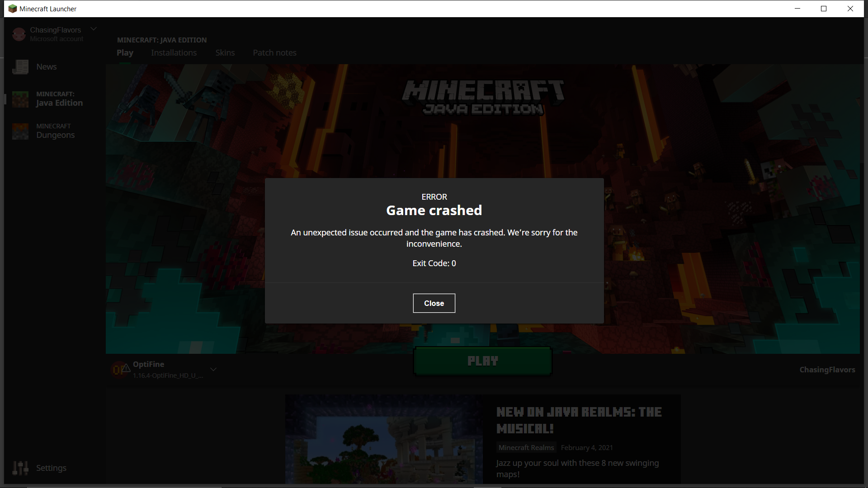Open Settings sliders icon

click(x=20, y=468)
